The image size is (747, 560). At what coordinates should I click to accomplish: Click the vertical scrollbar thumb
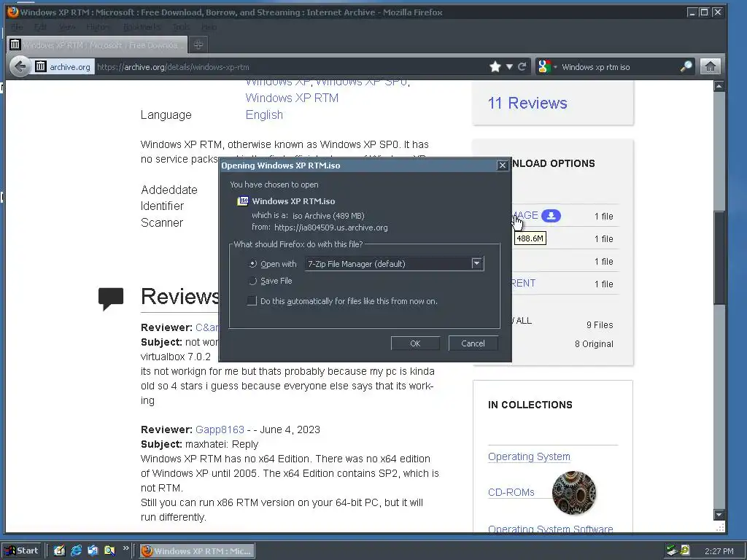point(719,257)
